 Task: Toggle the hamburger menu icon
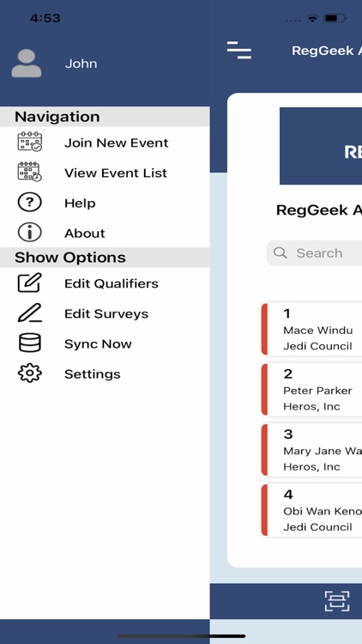(239, 50)
